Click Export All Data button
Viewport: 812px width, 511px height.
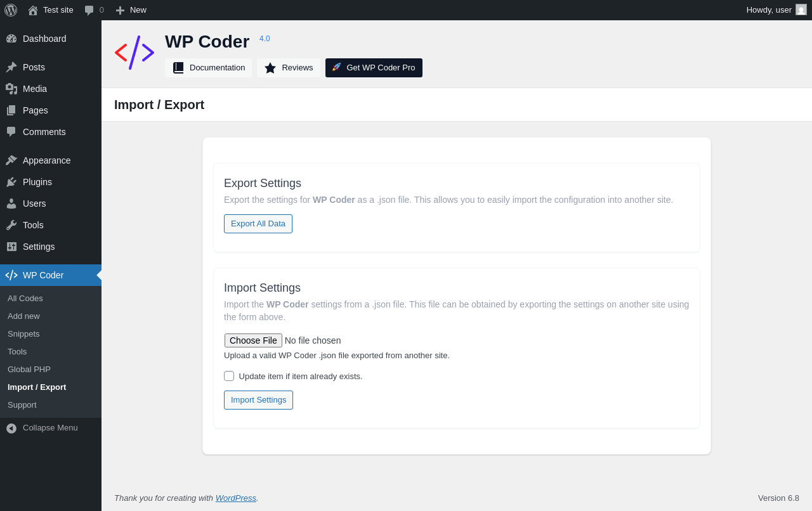click(x=258, y=224)
